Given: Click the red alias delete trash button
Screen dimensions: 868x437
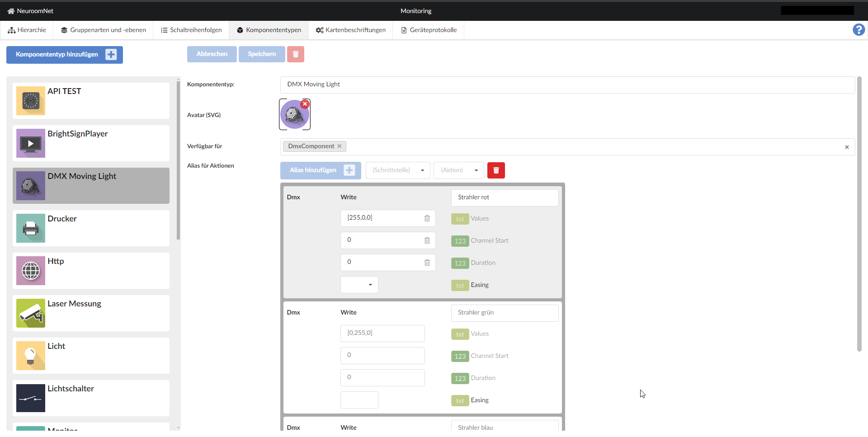Looking at the screenshot, I should (x=496, y=170).
